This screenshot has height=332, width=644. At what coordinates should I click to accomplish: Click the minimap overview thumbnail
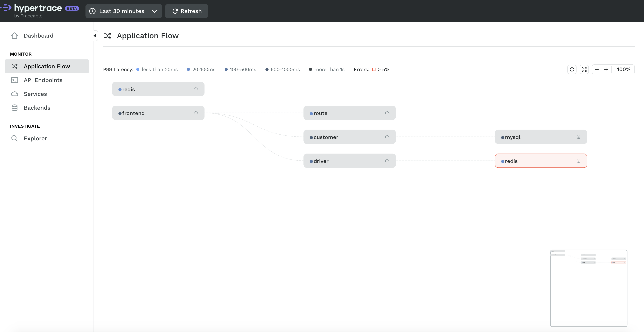(588, 288)
